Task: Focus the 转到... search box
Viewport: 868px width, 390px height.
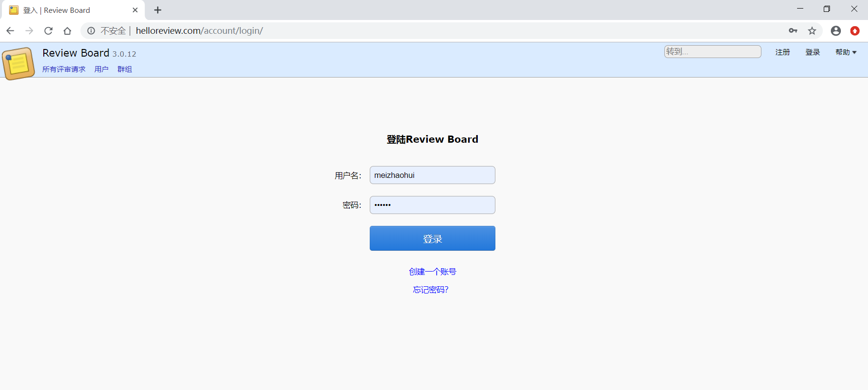Action: pyautogui.click(x=712, y=51)
